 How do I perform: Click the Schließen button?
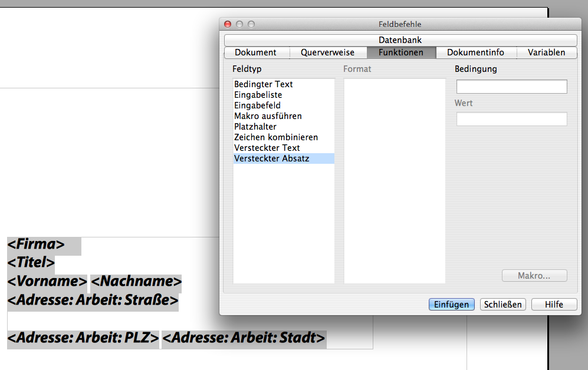(503, 305)
